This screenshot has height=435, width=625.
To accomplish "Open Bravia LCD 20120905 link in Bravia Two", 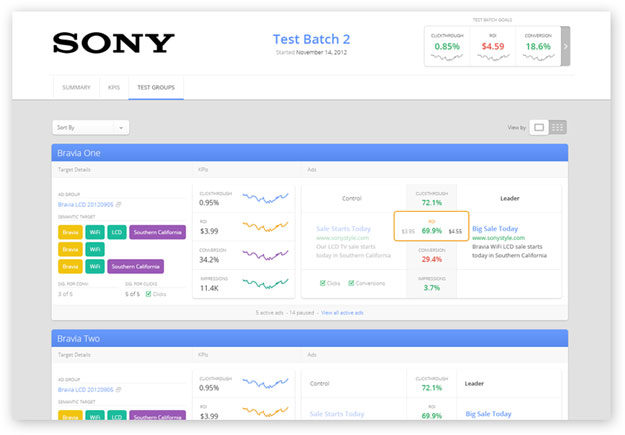I will [x=86, y=390].
